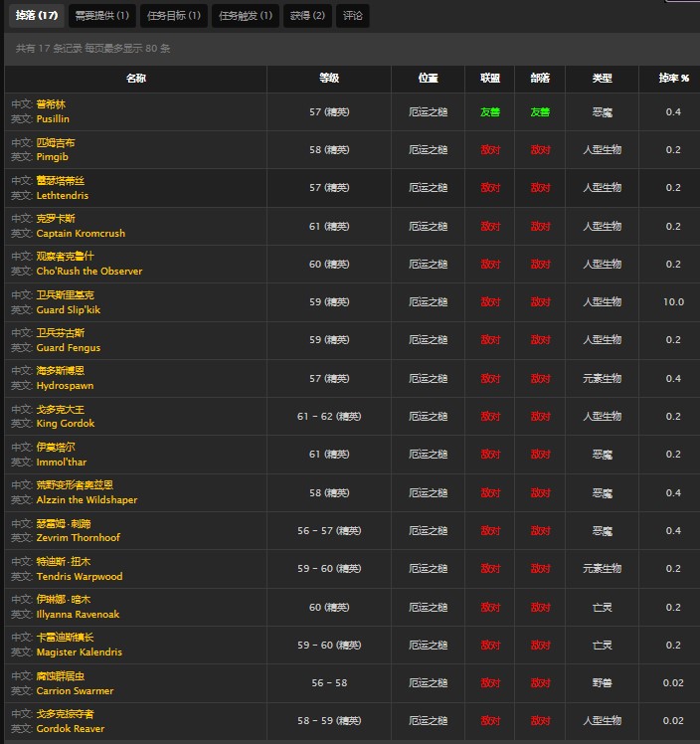700x744 pixels.
Task: Open the Cho'Rush the Observer link
Action: tap(89, 272)
